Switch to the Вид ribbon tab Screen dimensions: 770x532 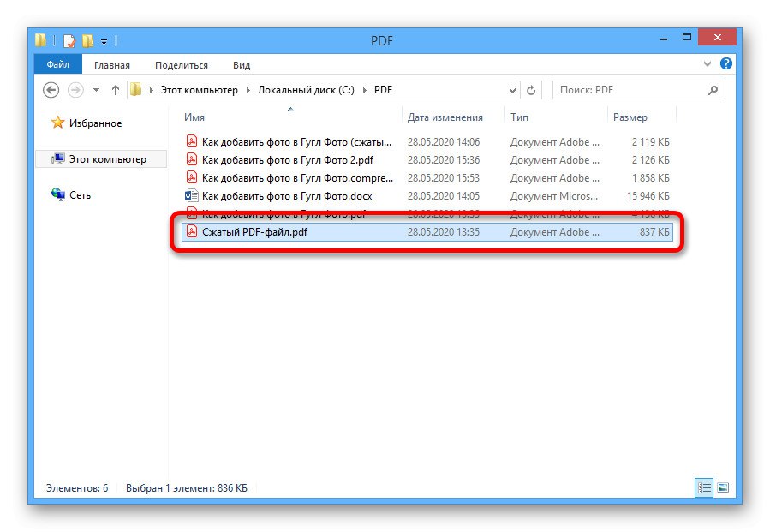coord(241,65)
